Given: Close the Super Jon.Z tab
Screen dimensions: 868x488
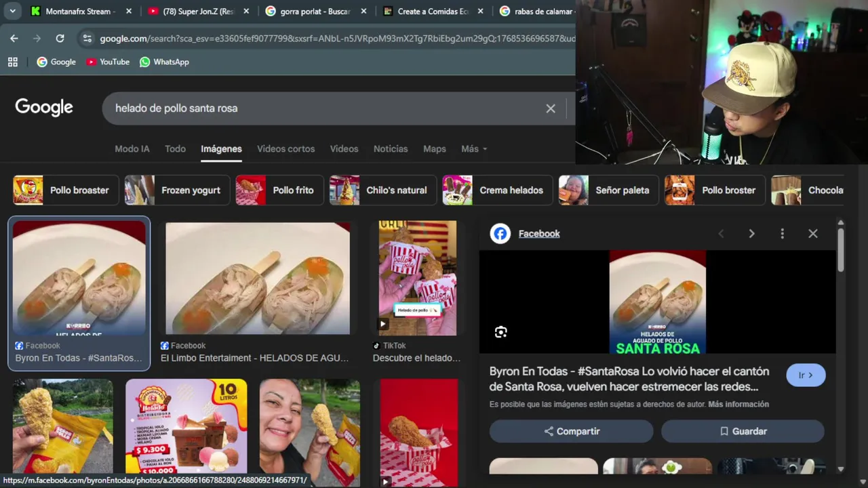Looking at the screenshot, I should tap(246, 12).
